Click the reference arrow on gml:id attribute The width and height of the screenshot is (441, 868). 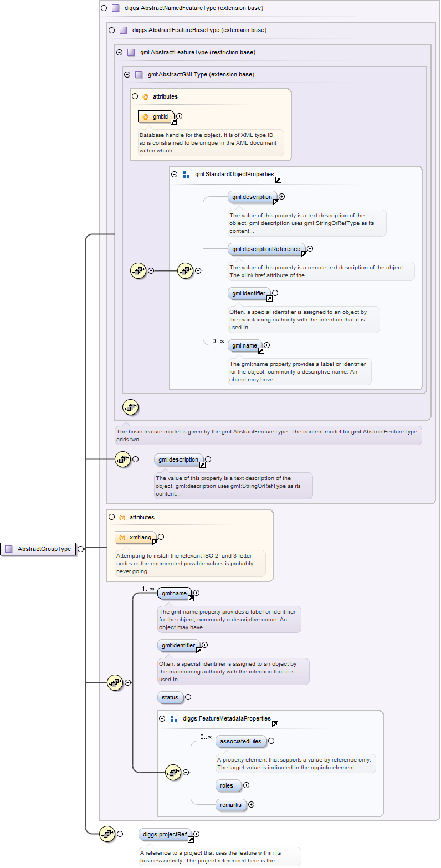pos(173,121)
